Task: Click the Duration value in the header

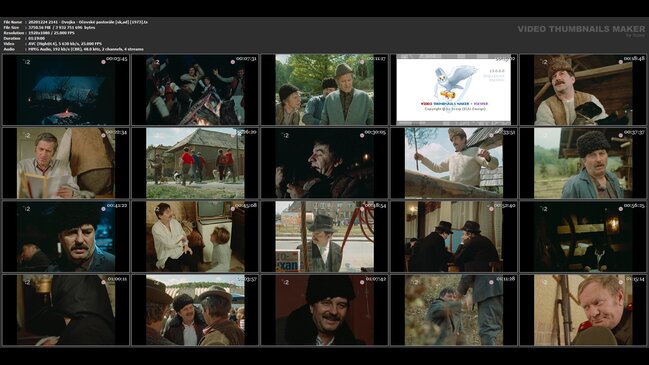Action: [x=36, y=38]
